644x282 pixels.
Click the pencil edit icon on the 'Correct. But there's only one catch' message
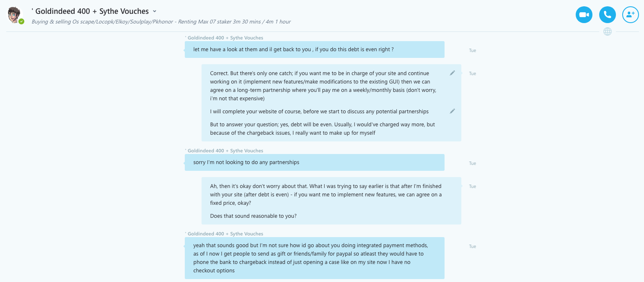click(x=452, y=73)
